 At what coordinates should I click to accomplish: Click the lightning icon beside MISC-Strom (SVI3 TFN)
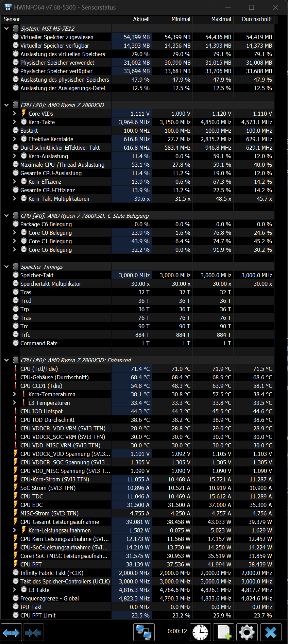point(15,513)
